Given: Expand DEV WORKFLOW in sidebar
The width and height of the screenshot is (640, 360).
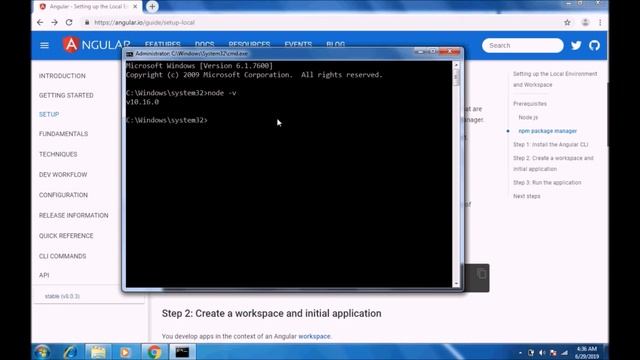Looking at the screenshot, I should click(63, 175).
